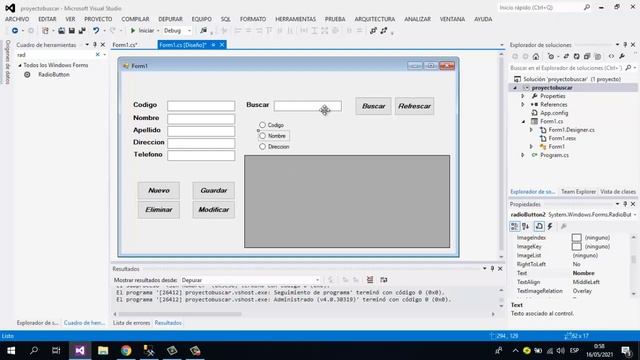The image size is (640, 360).
Task: Click the Navigate Backward toolbar icon
Action: tap(15, 31)
